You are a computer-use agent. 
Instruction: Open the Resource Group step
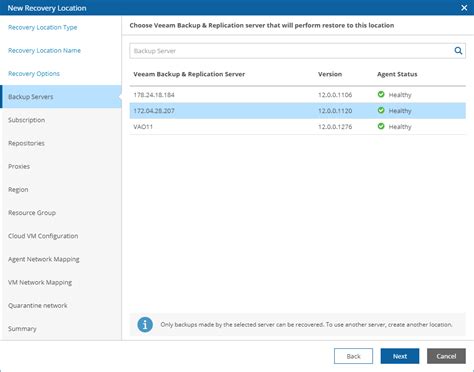tap(32, 213)
